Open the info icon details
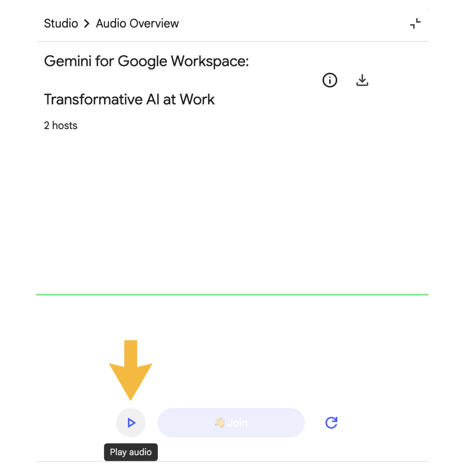The width and height of the screenshot is (462, 476). (x=330, y=80)
